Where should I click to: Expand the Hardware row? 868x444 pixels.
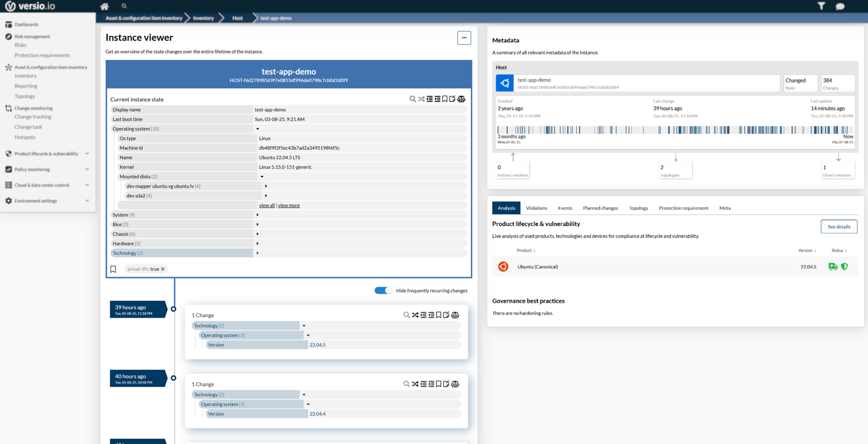(257, 243)
